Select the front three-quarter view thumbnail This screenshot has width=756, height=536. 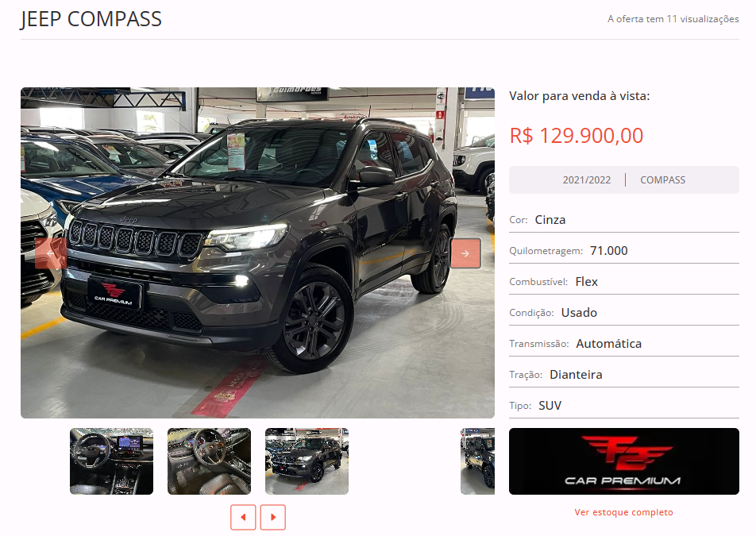pyautogui.click(x=307, y=461)
